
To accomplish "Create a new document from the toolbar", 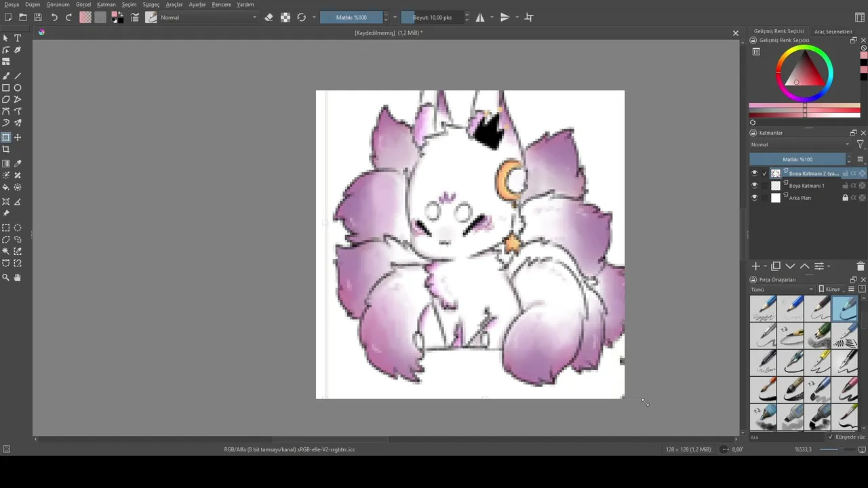I will tap(7, 18).
